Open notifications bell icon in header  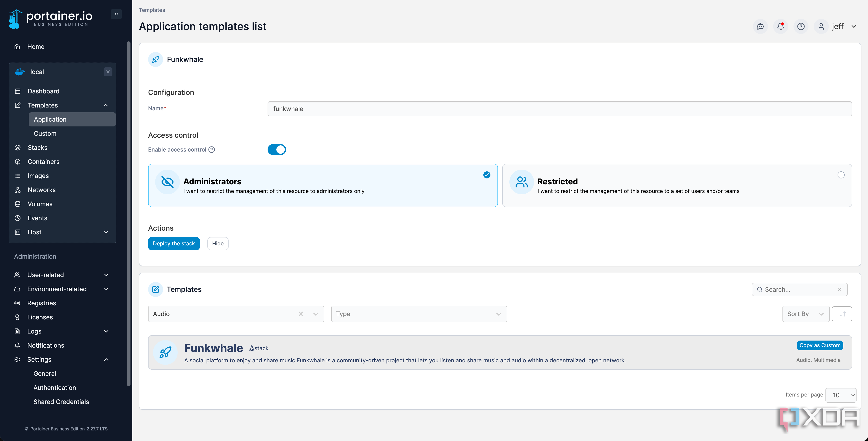(x=780, y=26)
